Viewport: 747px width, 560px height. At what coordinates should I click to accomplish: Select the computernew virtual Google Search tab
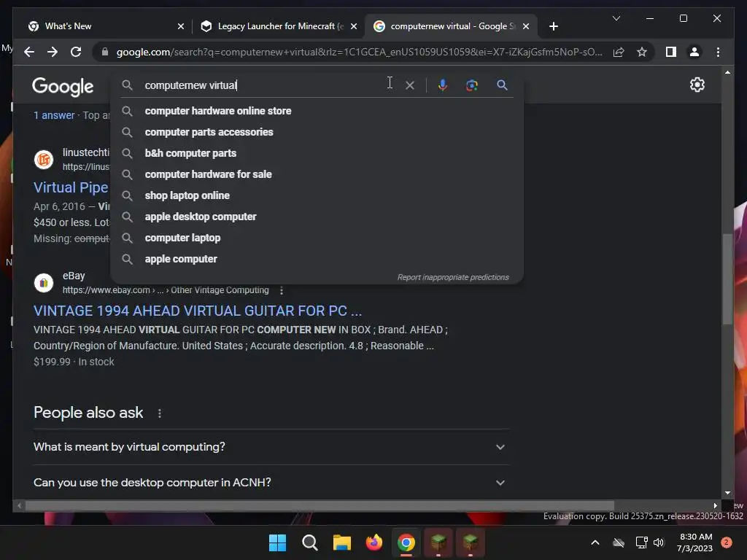pyautogui.click(x=451, y=26)
